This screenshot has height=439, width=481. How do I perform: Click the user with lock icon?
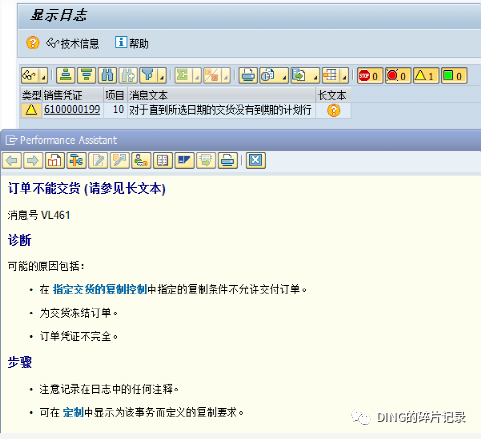(141, 161)
